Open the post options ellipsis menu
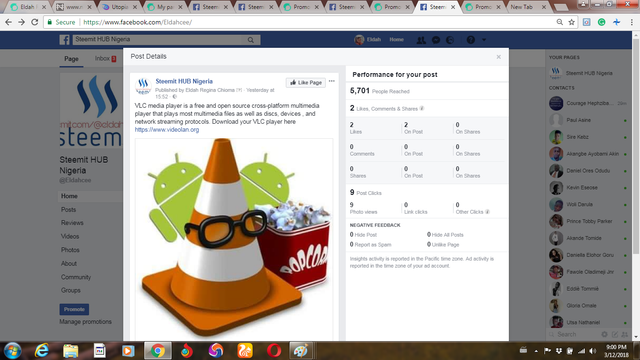This screenshot has height=360, width=640. click(x=332, y=81)
